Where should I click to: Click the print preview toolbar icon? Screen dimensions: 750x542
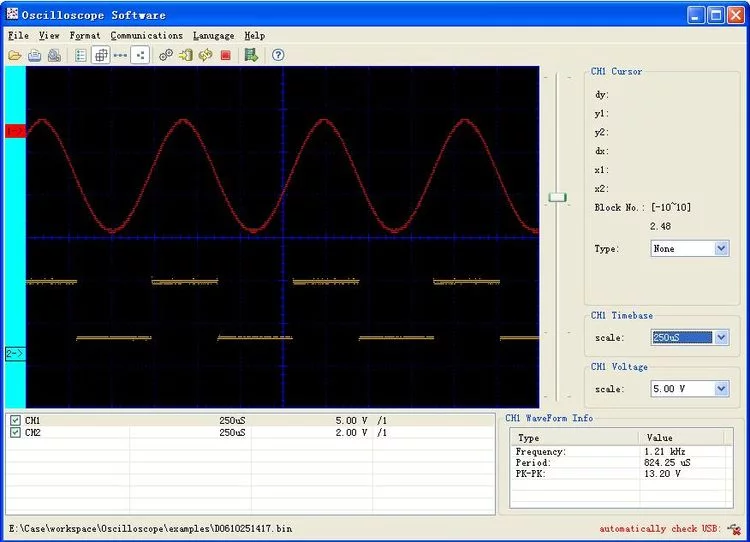tap(54, 55)
